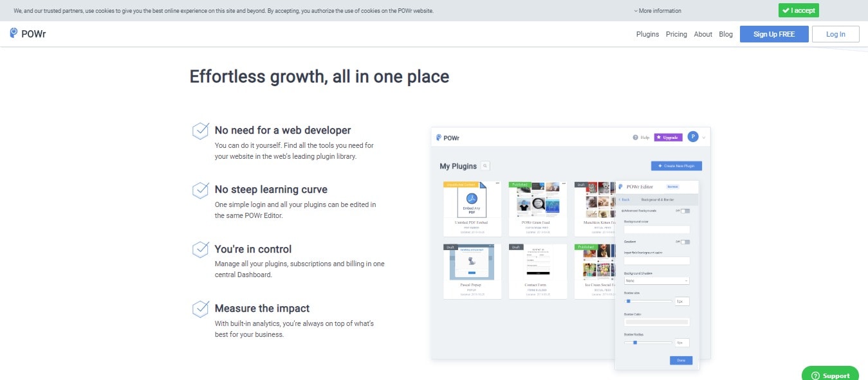Click the Border Radius pixel value box
The width and height of the screenshot is (868, 380).
pos(682,343)
